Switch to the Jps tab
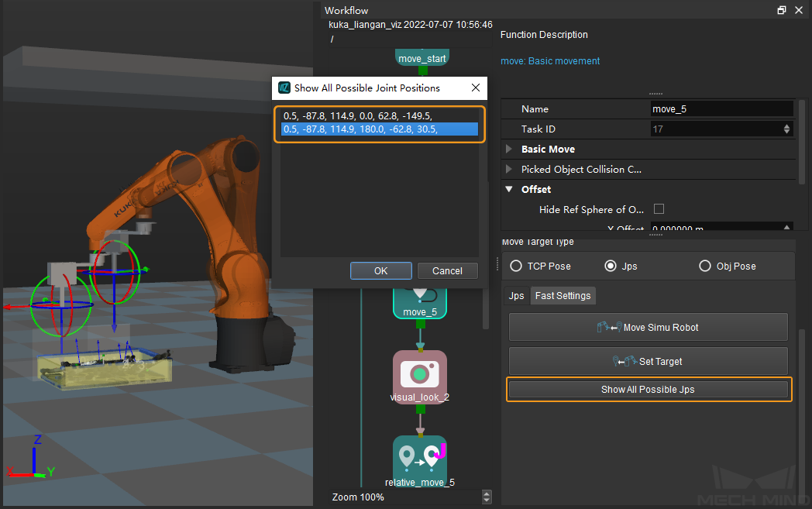Screen dimensions: 812x509 516,296
